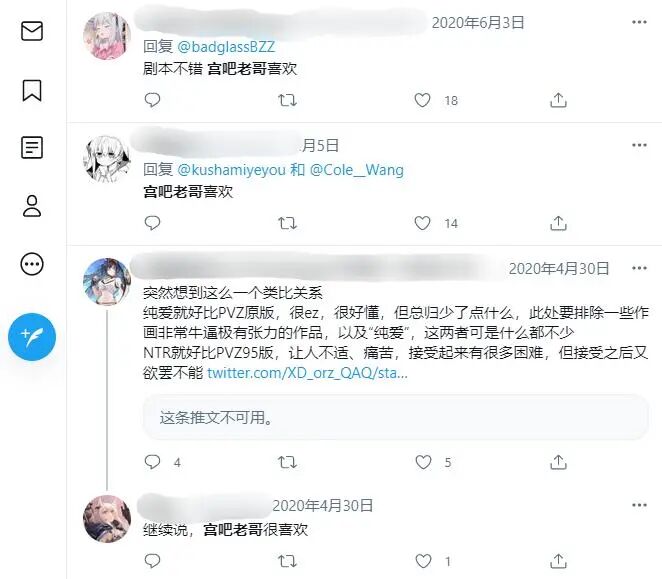The width and height of the screenshot is (662, 579).
Task: Like the PVZ analogy tweet with 5 likes
Action: 423,462
